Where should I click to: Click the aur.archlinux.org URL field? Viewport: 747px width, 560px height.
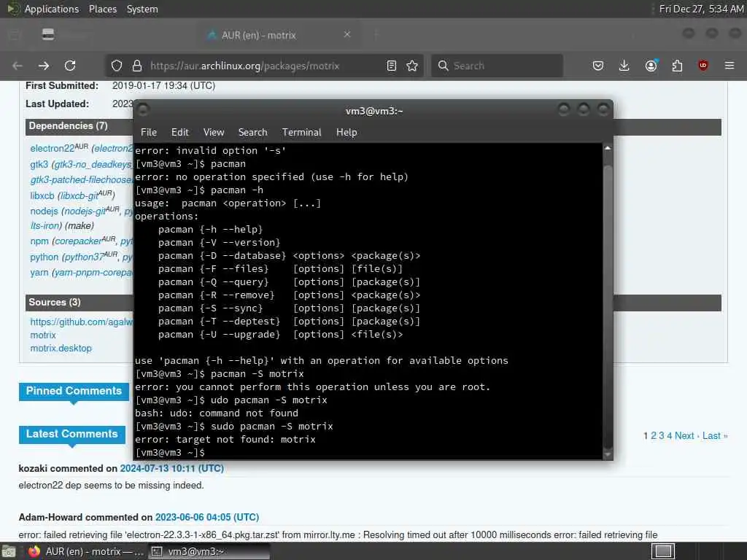(245, 66)
